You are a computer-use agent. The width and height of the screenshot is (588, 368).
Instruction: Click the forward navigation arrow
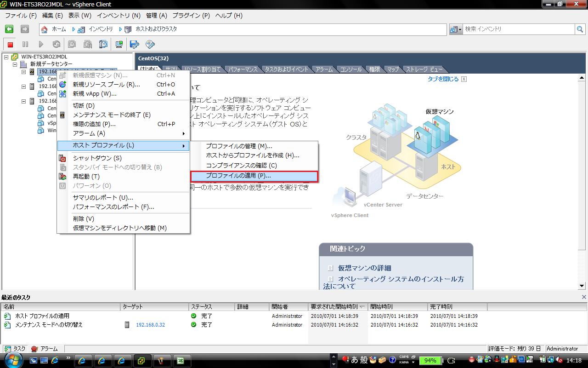tap(25, 29)
